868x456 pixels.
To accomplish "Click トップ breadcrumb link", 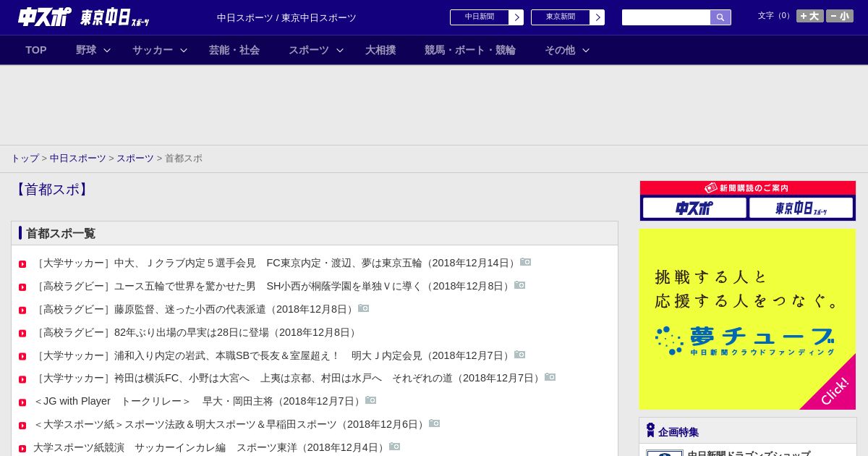I will (x=25, y=158).
